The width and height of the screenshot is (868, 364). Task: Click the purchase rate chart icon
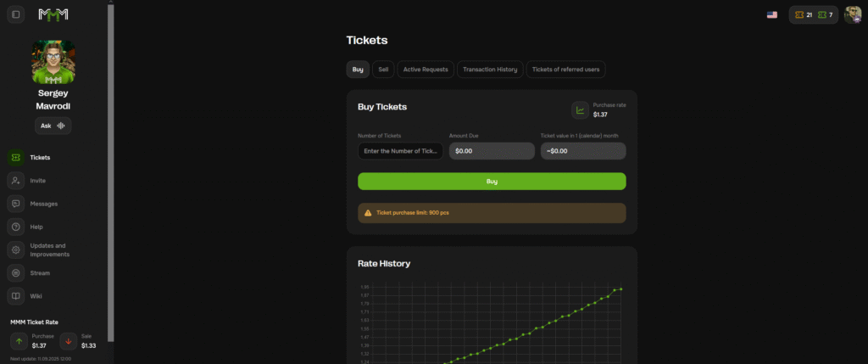(x=581, y=109)
